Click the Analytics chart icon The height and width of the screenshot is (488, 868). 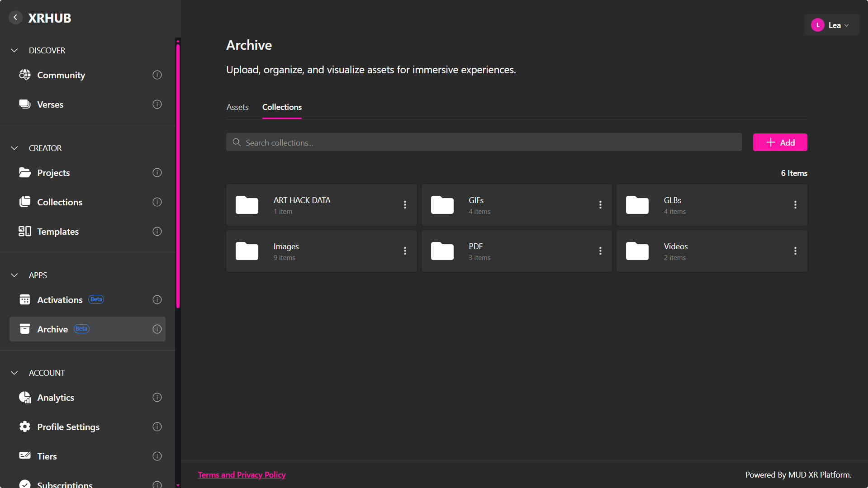coord(25,397)
